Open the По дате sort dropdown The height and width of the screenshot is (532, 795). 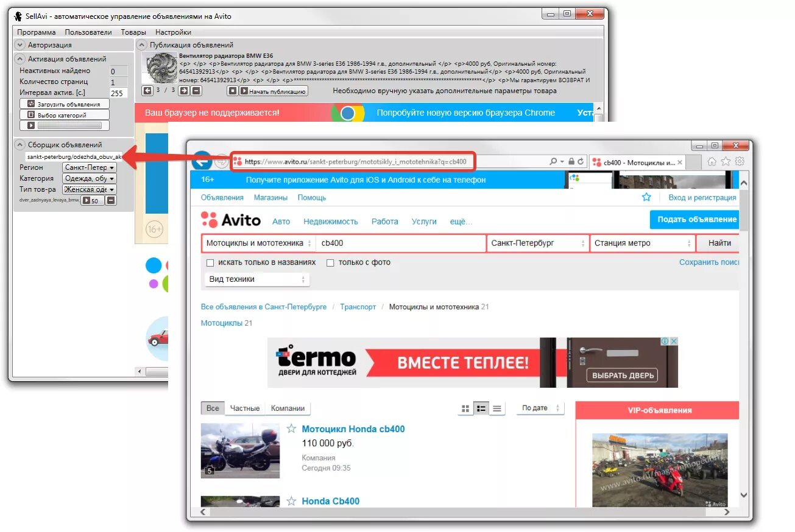pyautogui.click(x=540, y=408)
